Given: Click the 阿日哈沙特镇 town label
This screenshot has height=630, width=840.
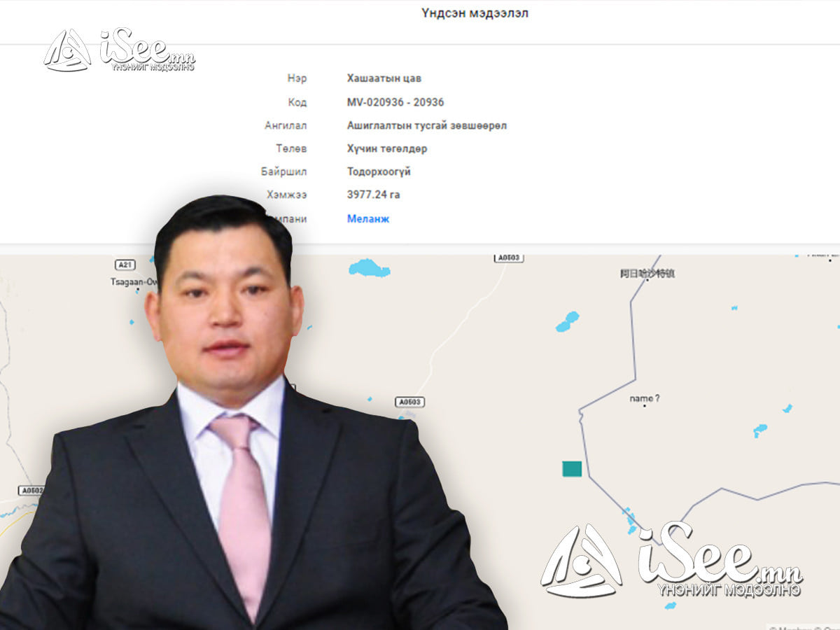Looking at the screenshot, I should pos(647,274).
